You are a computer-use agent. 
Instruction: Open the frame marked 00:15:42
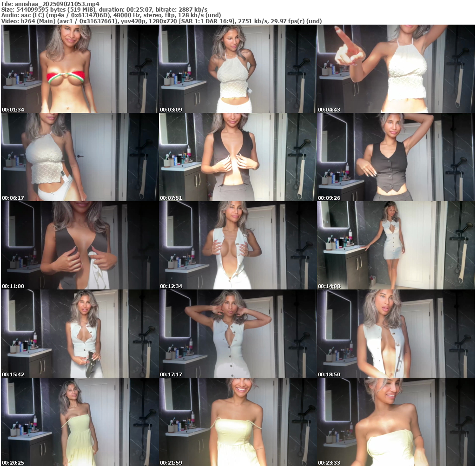(x=79, y=334)
